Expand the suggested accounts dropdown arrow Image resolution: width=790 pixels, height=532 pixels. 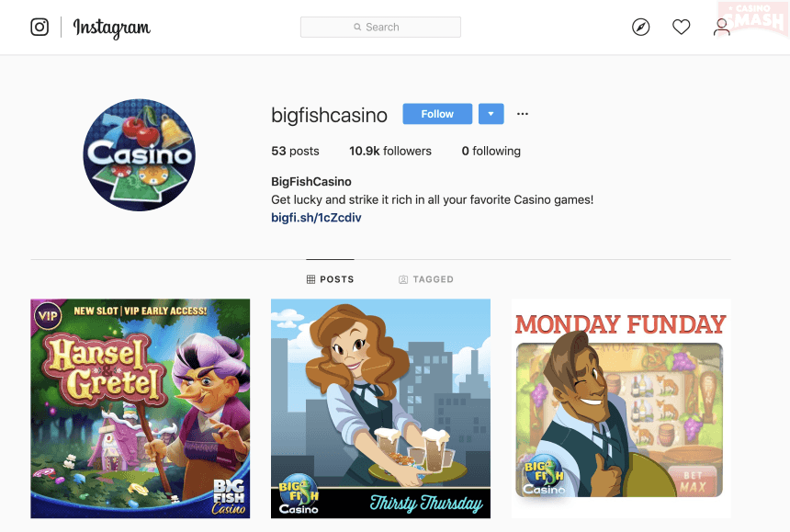(x=491, y=114)
